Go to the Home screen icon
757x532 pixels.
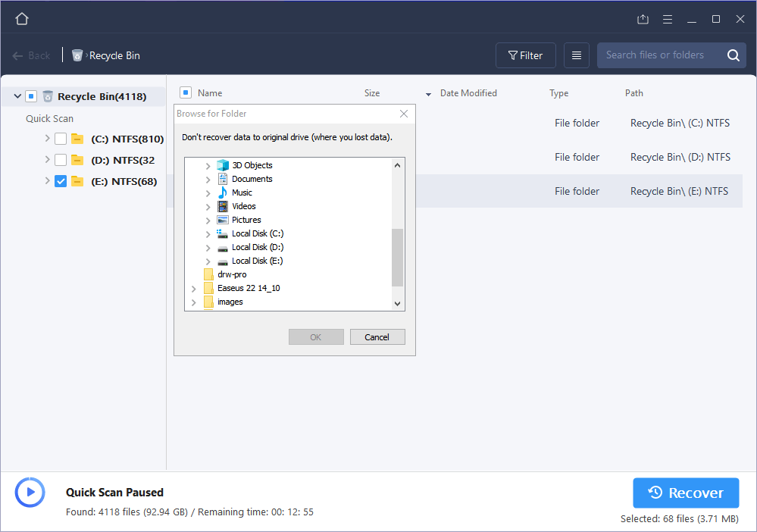click(x=22, y=18)
